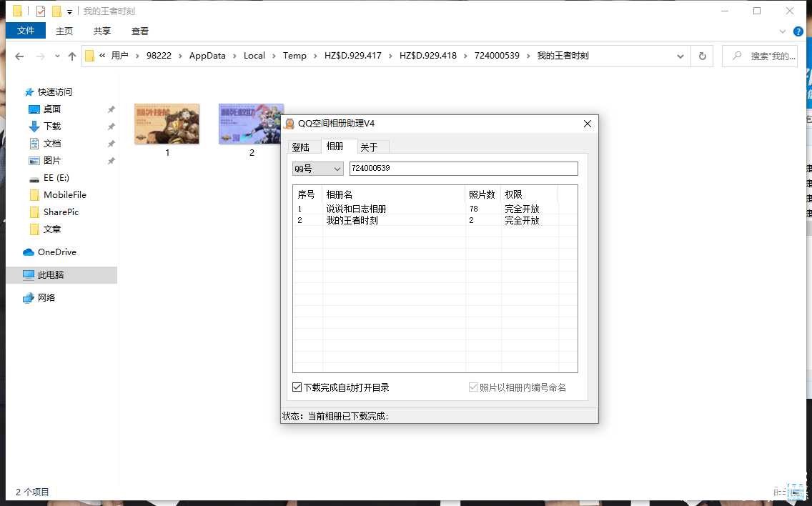Expand the address bar history dropdown
The width and height of the screenshot is (812, 506).
coord(680,56)
